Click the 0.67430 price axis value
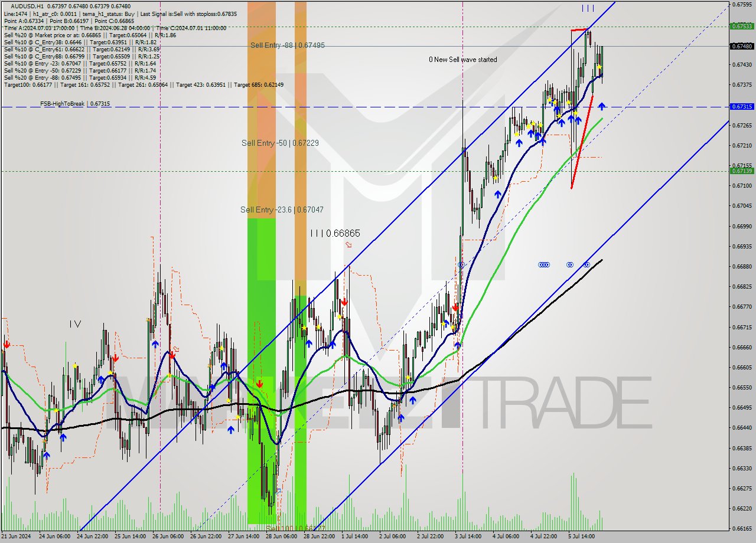The width and height of the screenshot is (756, 543). pos(742,64)
